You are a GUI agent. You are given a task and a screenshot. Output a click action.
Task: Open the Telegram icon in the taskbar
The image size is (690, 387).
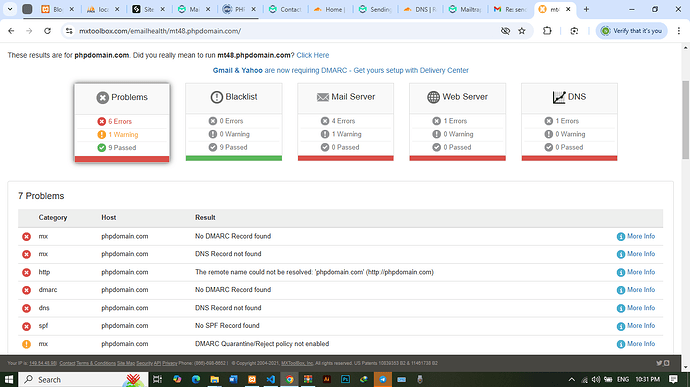(x=383, y=379)
